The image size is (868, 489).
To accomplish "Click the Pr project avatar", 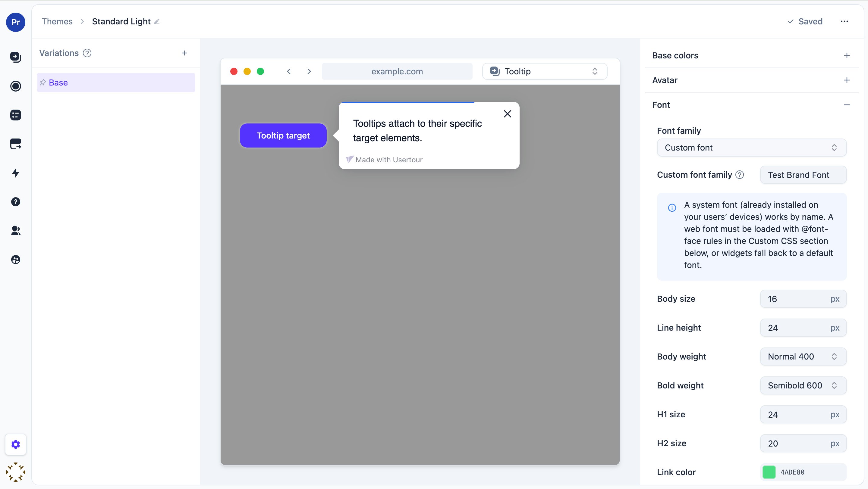I will tap(15, 22).
